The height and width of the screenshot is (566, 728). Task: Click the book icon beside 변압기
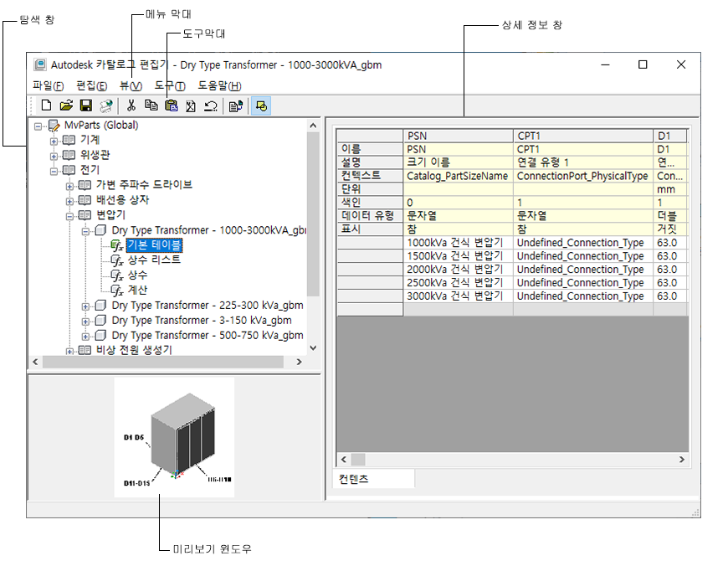coord(85,215)
